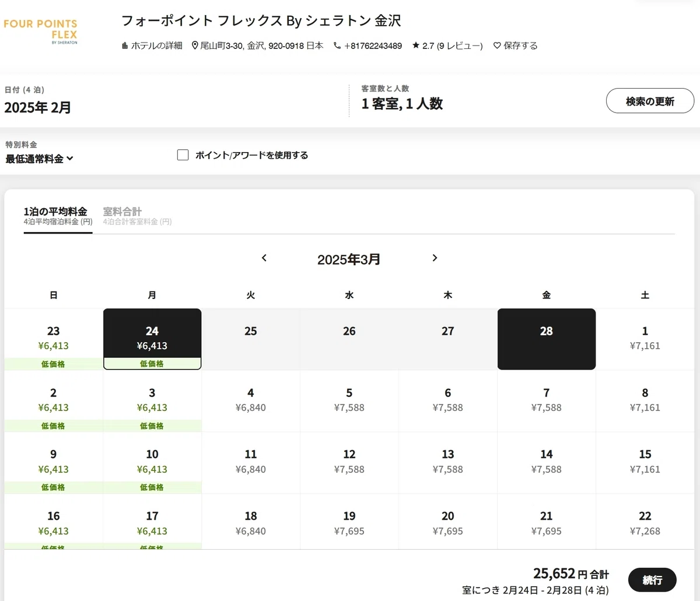Select date 19 priced ¥7,695
The width and height of the screenshot is (700, 601).
[349, 522]
